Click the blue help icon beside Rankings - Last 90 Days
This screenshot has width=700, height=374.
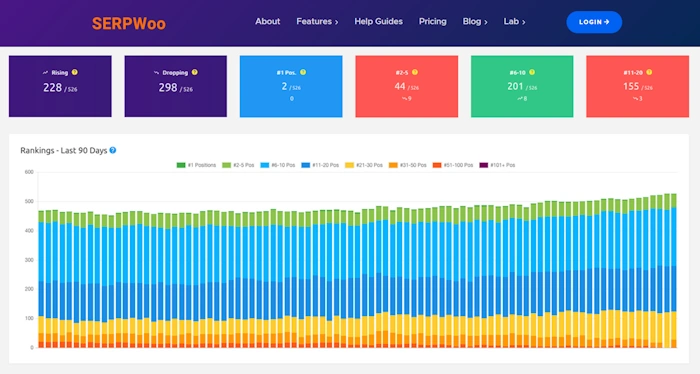pyautogui.click(x=113, y=150)
